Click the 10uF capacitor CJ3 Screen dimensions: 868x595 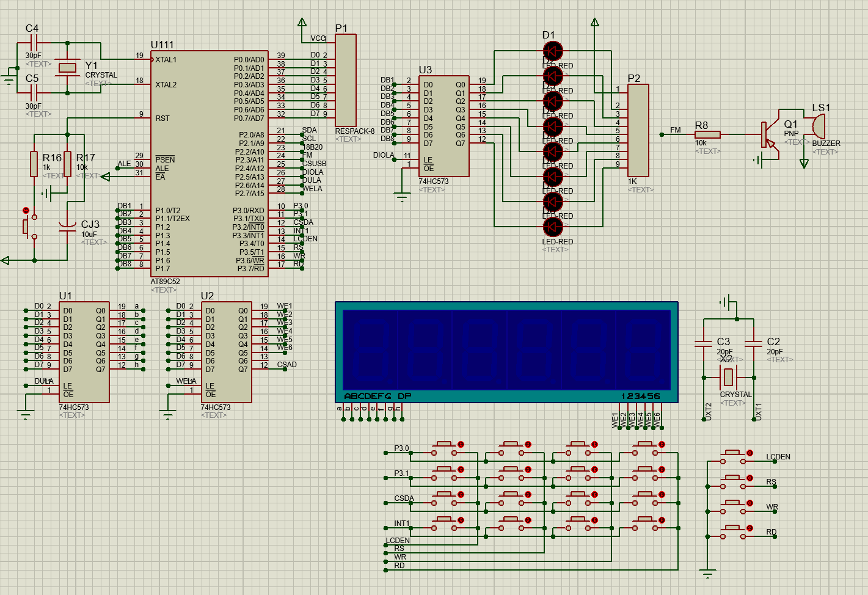click(x=67, y=227)
